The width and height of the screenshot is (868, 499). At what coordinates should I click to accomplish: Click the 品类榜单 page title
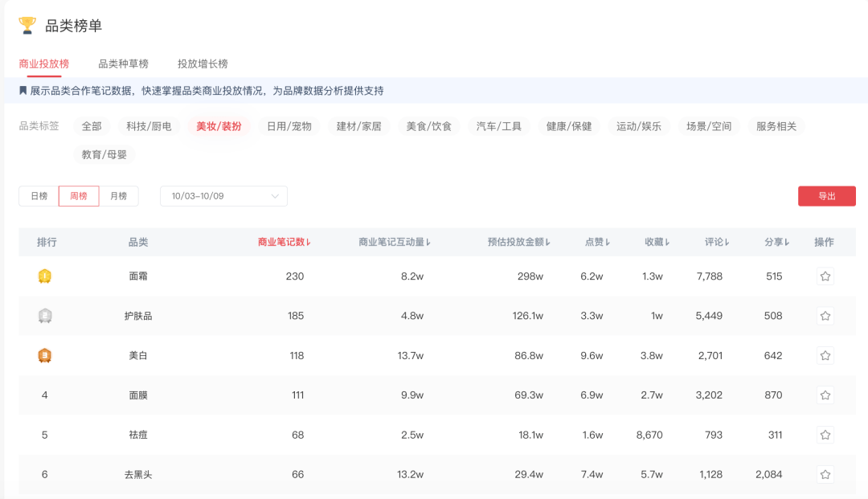coord(74,26)
